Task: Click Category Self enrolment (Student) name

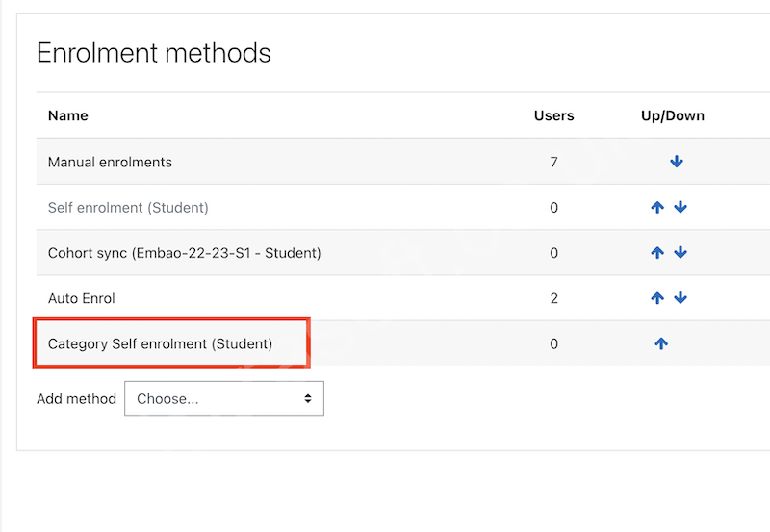Action: [160, 344]
